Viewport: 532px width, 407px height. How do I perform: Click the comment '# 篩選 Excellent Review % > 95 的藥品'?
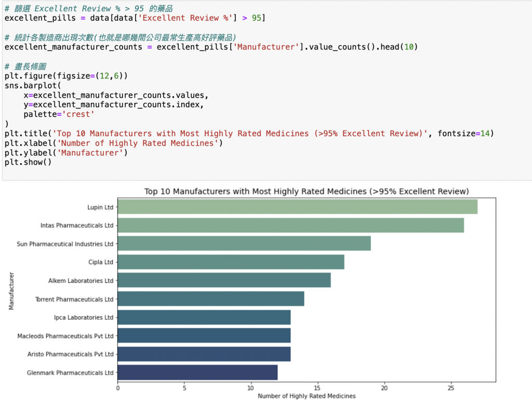click(88, 8)
